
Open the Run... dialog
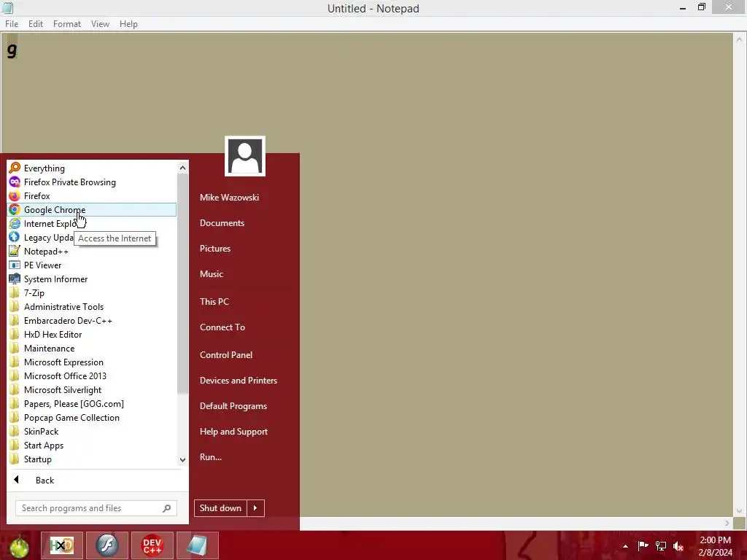click(x=211, y=457)
